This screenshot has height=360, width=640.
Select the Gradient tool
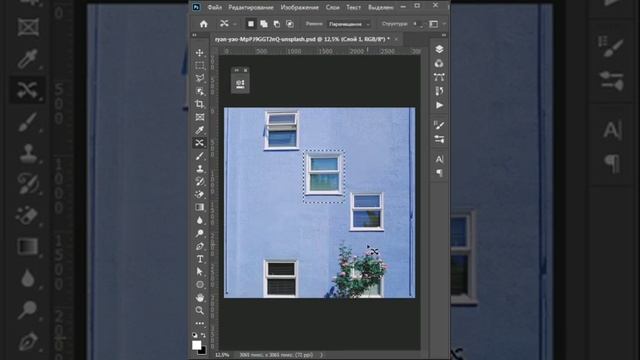click(x=200, y=207)
